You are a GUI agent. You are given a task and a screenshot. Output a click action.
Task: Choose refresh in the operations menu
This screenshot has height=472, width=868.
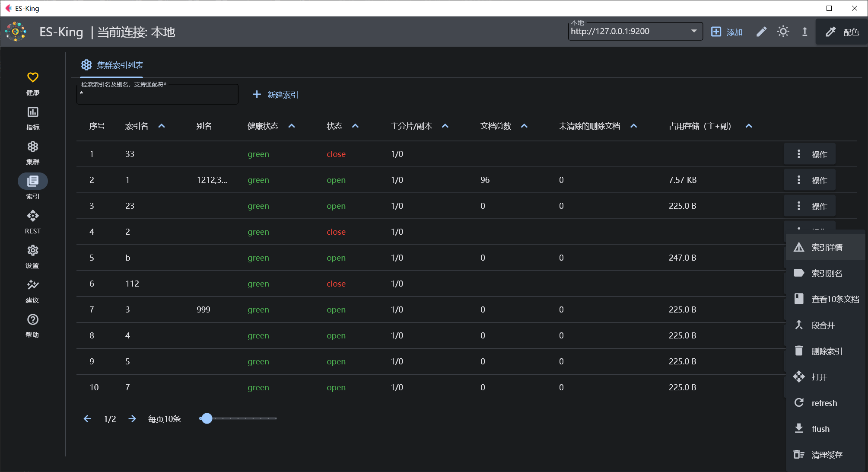click(x=823, y=403)
